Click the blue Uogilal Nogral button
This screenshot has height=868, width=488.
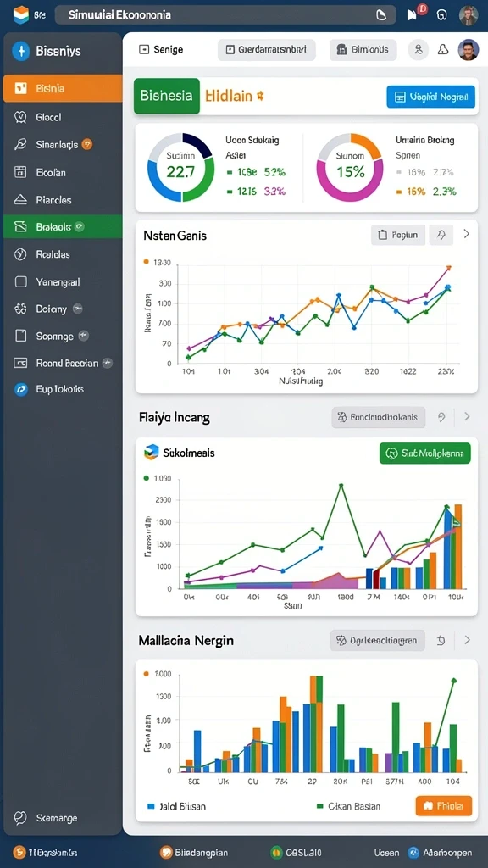point(430,97)
